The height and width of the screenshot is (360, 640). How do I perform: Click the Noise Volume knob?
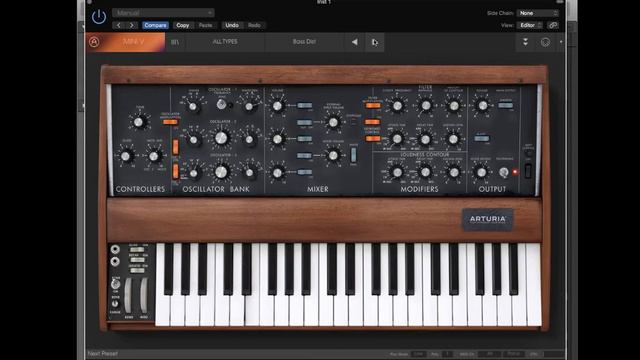tap(333, 156)
